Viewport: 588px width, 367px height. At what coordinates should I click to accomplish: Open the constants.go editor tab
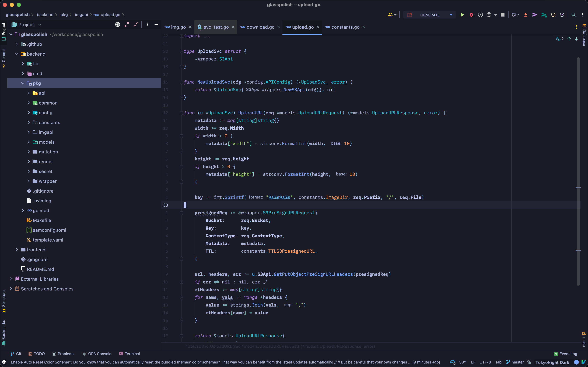pyautogui.click(x=345, y=27)
